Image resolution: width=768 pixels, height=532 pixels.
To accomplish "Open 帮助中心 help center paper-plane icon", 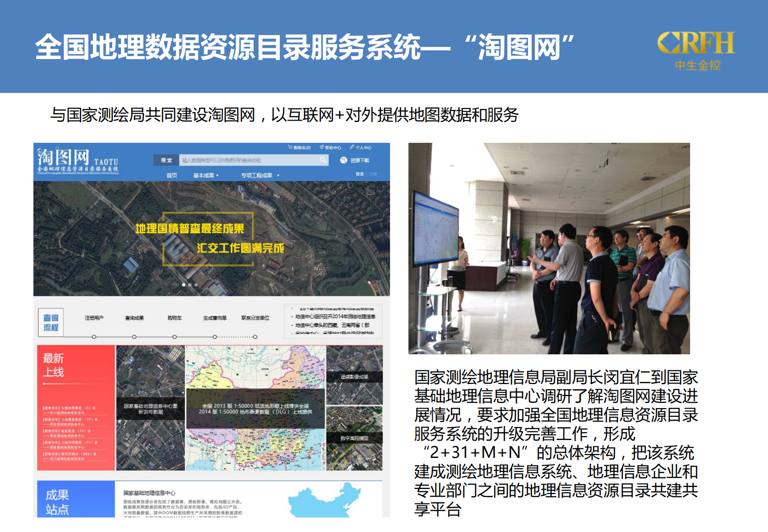I will [x=321, y=148].
